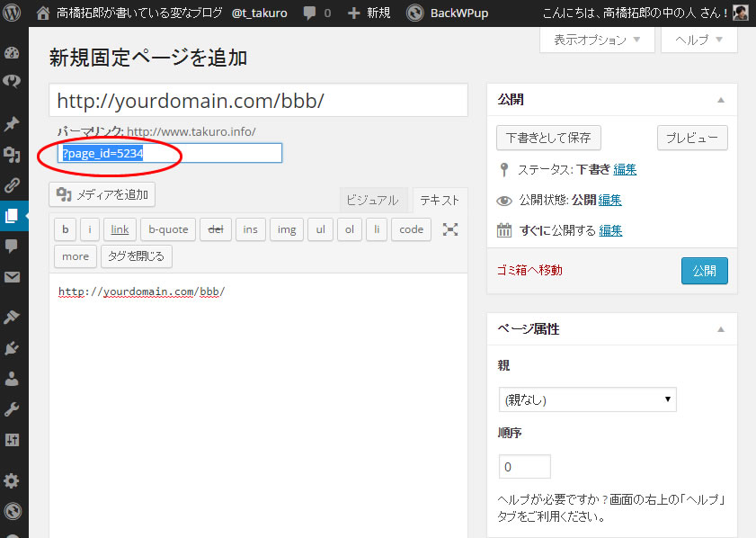The width and height of the screenshot is (756, 538).
Task: Click the ゴミ箱へ移動 trash link
Action: [529, 270]
